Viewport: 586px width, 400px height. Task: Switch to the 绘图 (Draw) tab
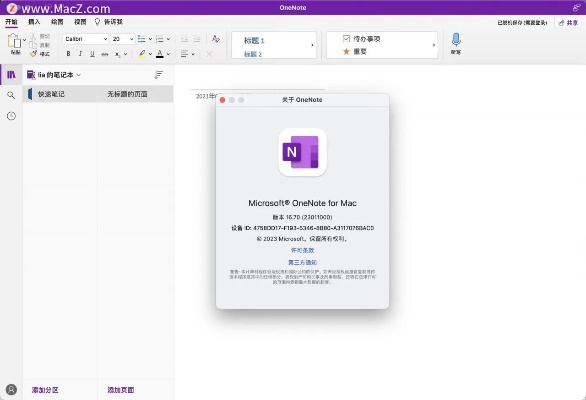tap(57, 22)
